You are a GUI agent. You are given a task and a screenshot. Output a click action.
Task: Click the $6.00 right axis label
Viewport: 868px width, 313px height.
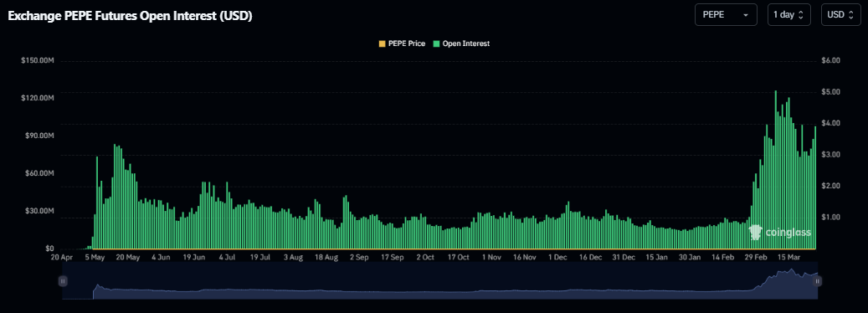tap(832, 60)
